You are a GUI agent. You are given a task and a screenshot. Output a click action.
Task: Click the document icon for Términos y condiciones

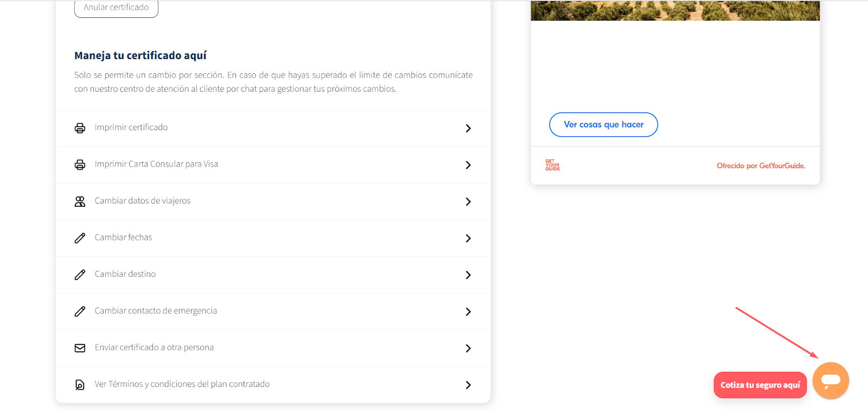pos(80,385)
